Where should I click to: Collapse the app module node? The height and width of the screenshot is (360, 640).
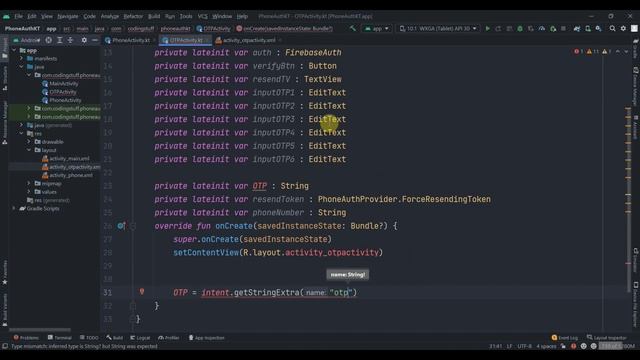pos(15,50)
